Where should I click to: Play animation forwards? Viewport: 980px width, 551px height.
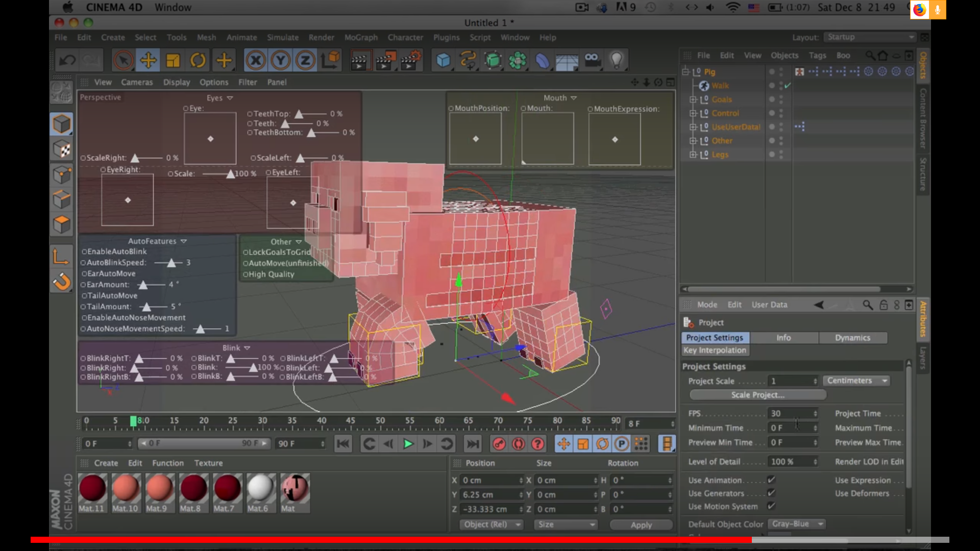coord(408,444)
